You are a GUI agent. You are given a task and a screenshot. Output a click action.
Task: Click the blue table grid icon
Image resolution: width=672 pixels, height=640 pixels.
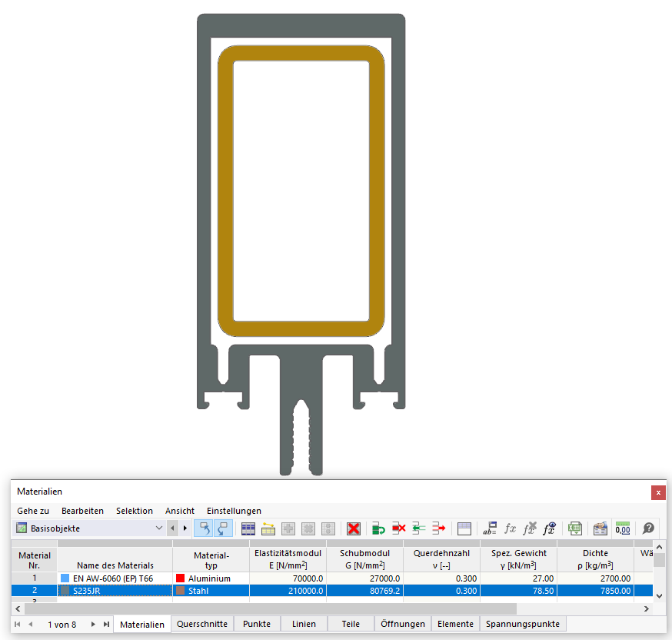pyautogui.click(x=248, y=528)
